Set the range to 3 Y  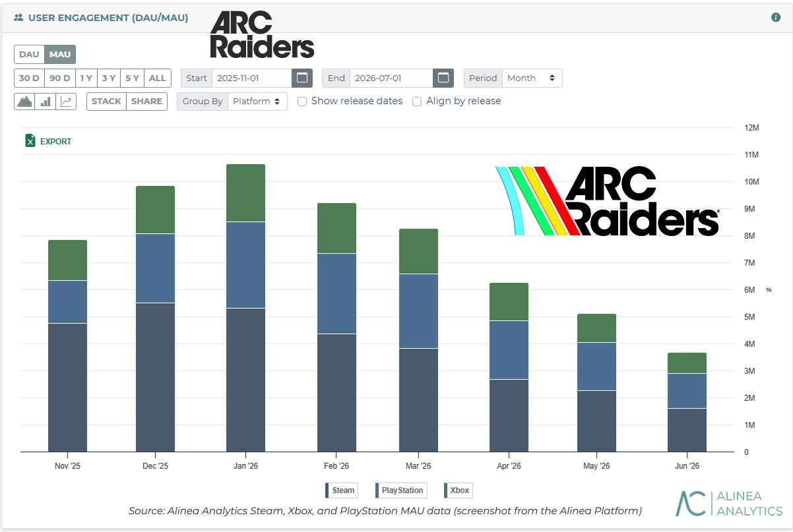point(109,78)
